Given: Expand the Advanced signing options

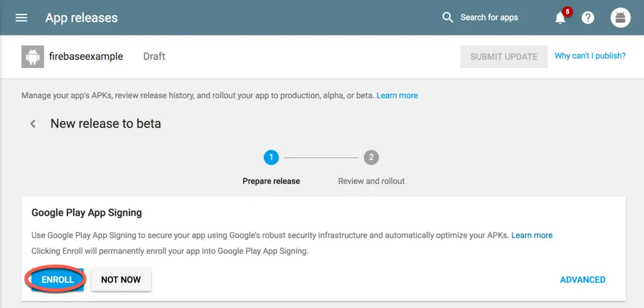Looking at the screenshot, I should pos(582,280).
